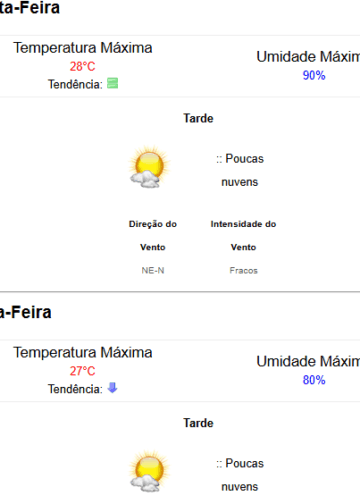Select the second Tarde period heading

198,423
